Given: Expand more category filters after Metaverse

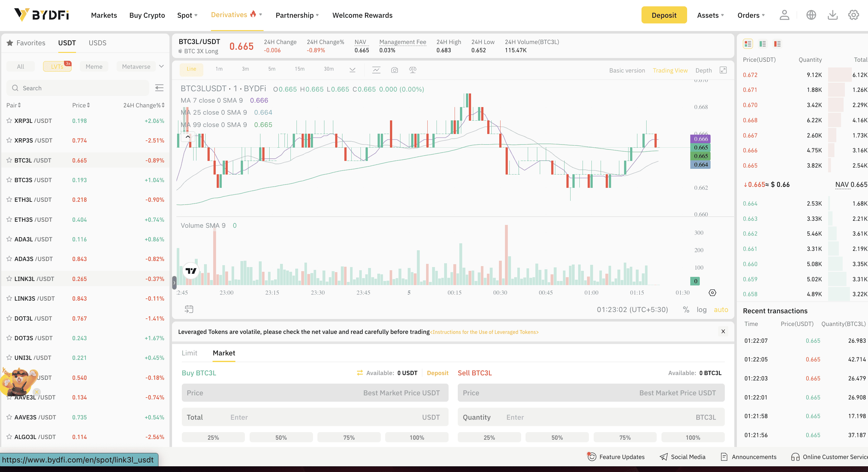Looking at the screenshot, I should (x=161, y=67).
